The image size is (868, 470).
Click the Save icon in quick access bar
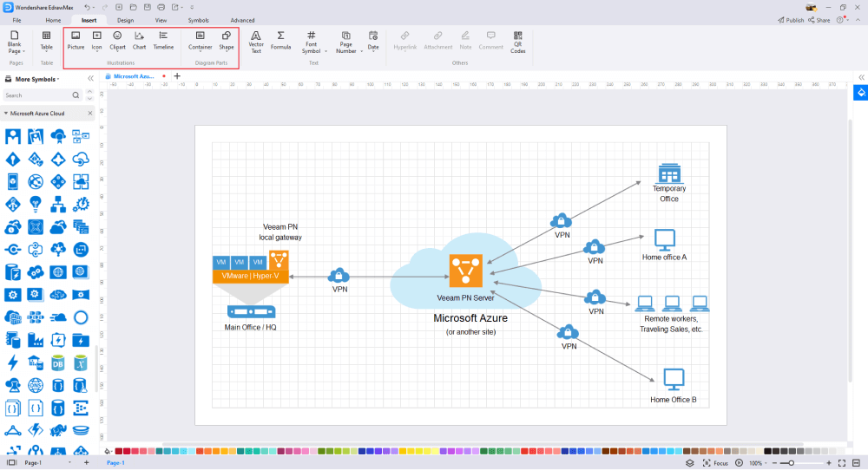148,7
